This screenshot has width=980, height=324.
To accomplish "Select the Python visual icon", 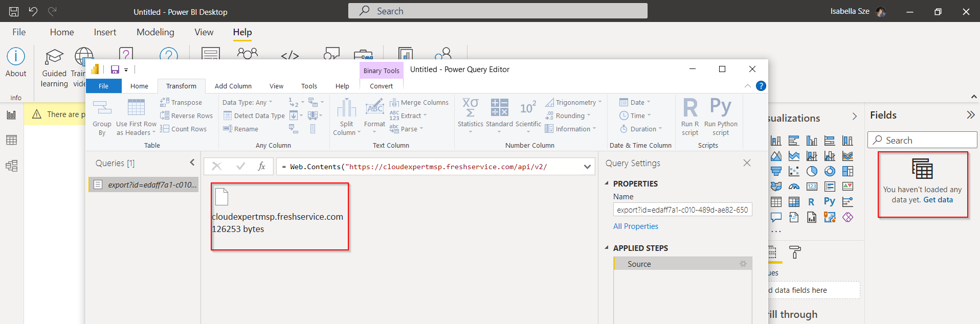I will click(830, 202).
